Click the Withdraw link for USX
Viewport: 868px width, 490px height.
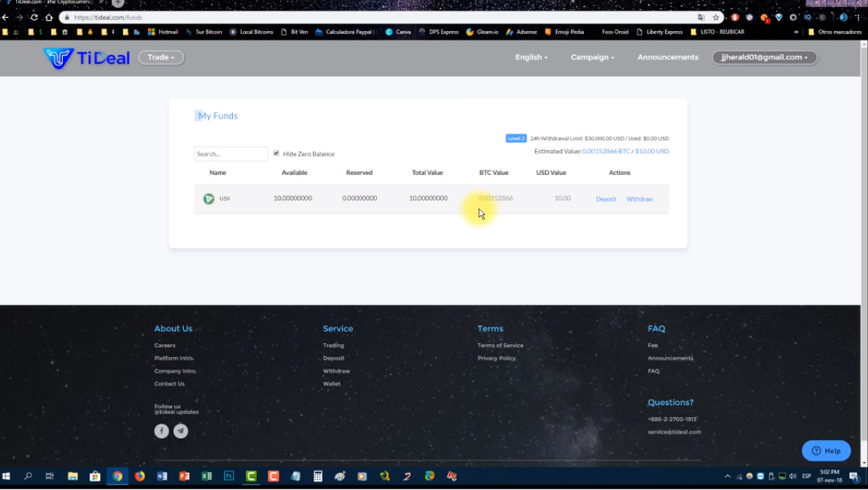pyautogui.click(x=640, y=198)
